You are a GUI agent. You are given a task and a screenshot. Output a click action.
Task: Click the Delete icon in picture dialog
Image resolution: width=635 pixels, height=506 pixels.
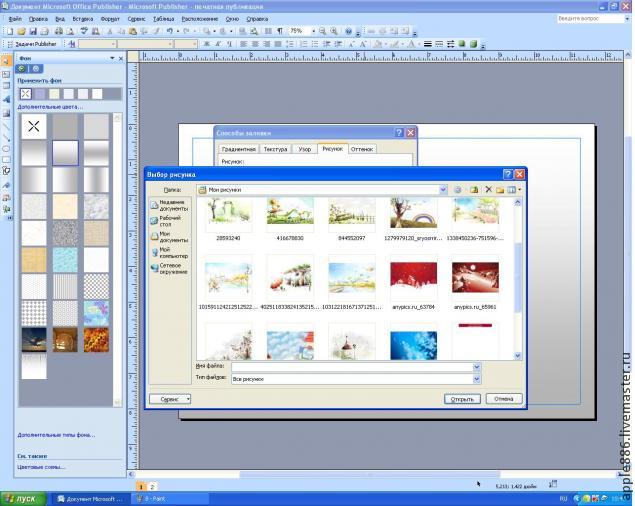(x=488, y=189)
